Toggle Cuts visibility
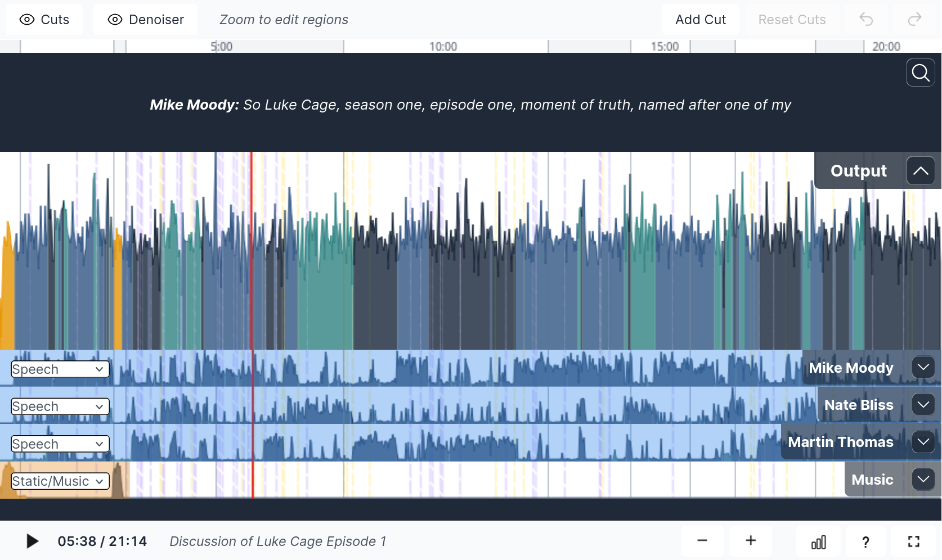Viewport: 942px width, 560px height. (44, 20)
